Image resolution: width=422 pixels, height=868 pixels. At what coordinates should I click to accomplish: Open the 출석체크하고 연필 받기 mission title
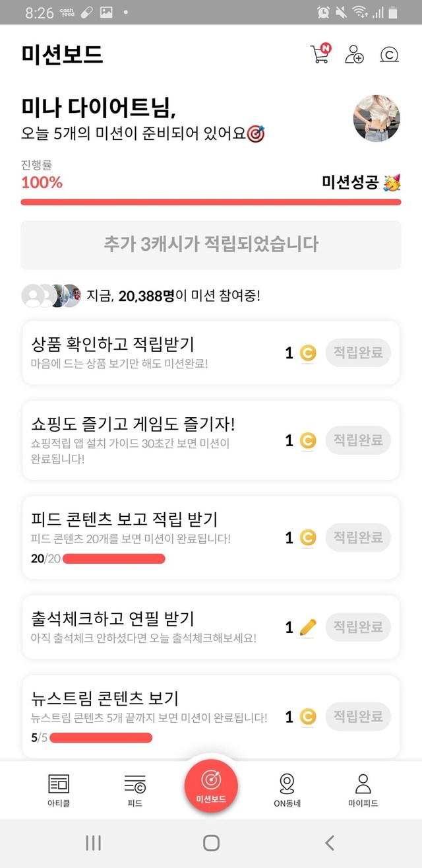click(x=113, y=618)
